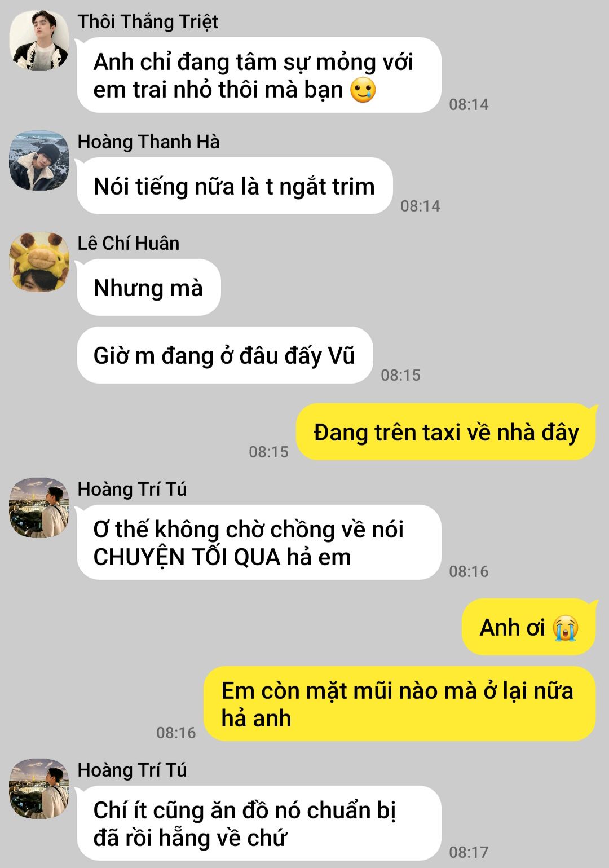Tap the smiling-tear emoji in first message
609x868 pixels.
tap(363, 90)
